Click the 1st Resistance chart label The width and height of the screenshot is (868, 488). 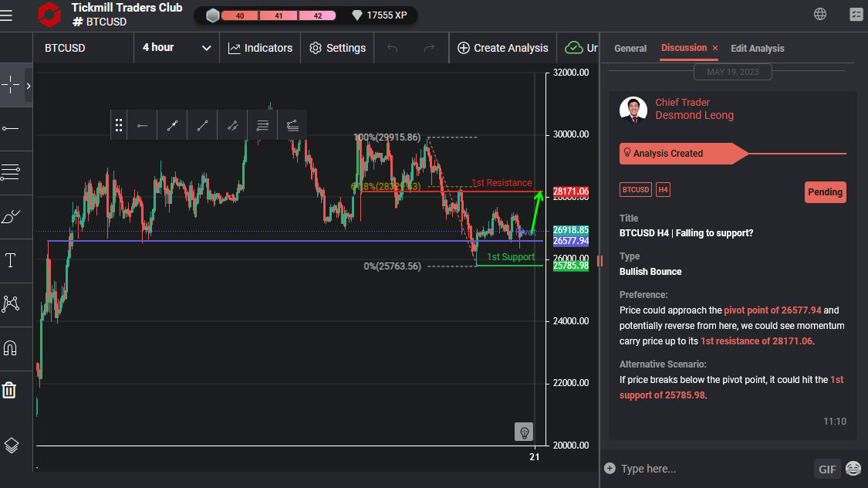(502, 183)
